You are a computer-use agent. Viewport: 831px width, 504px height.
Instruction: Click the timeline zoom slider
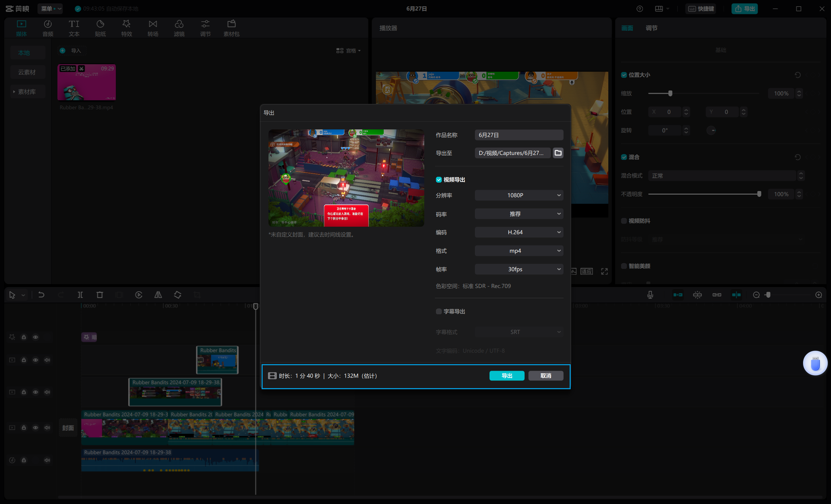tap(788, 295)
